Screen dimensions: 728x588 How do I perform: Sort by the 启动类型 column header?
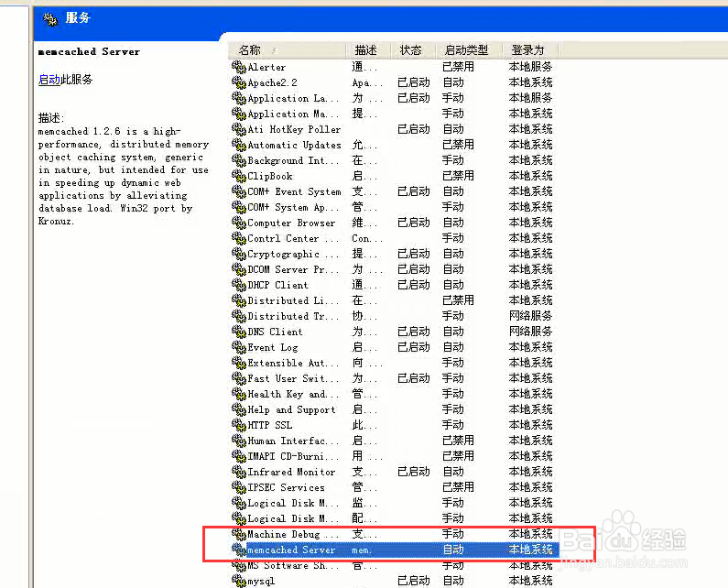[466, 49]
